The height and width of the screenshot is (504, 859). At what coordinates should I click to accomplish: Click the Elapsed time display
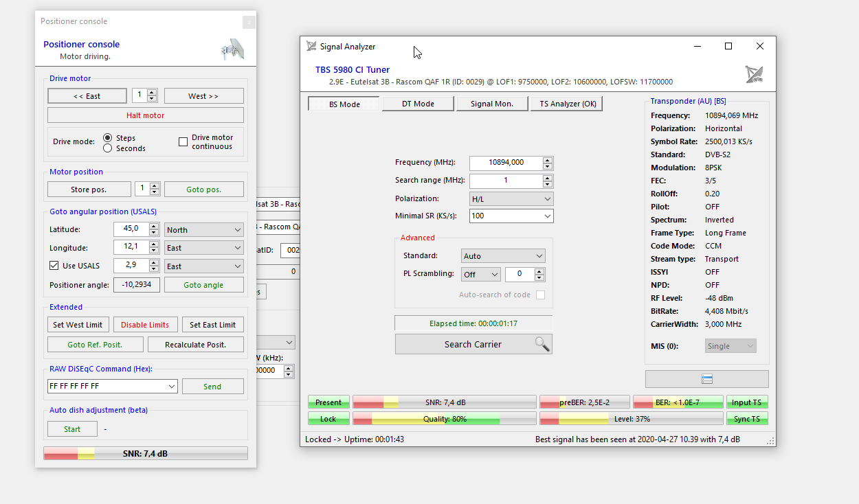point(473,323)
